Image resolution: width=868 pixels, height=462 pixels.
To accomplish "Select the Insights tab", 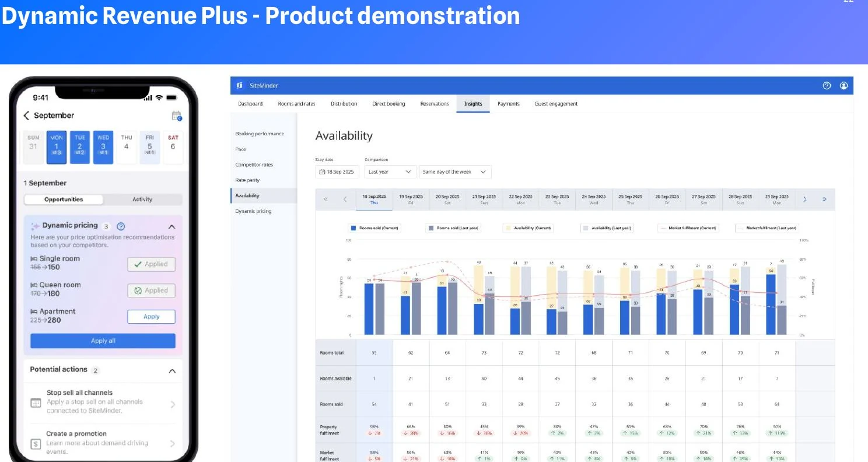I will [473, 104].
